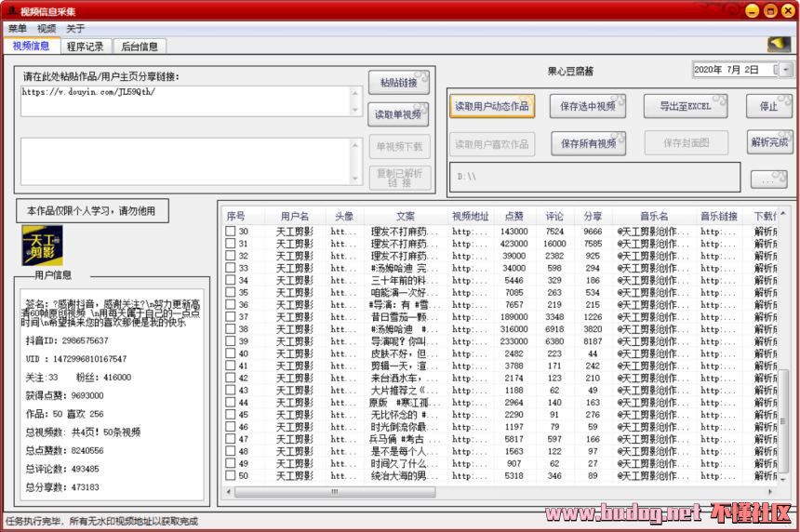Click the 本作品仅限个人学习,请勿他用 button

pos(92,210)
